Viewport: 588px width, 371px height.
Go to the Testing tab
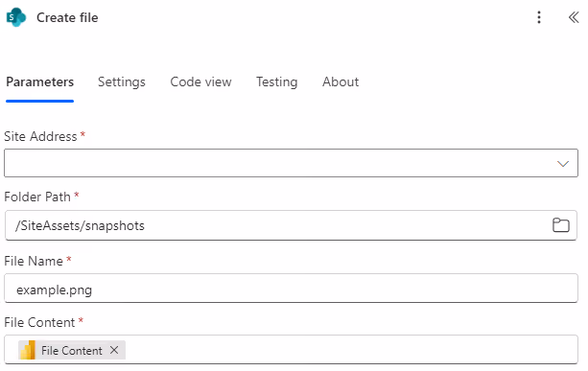point(277,81)
